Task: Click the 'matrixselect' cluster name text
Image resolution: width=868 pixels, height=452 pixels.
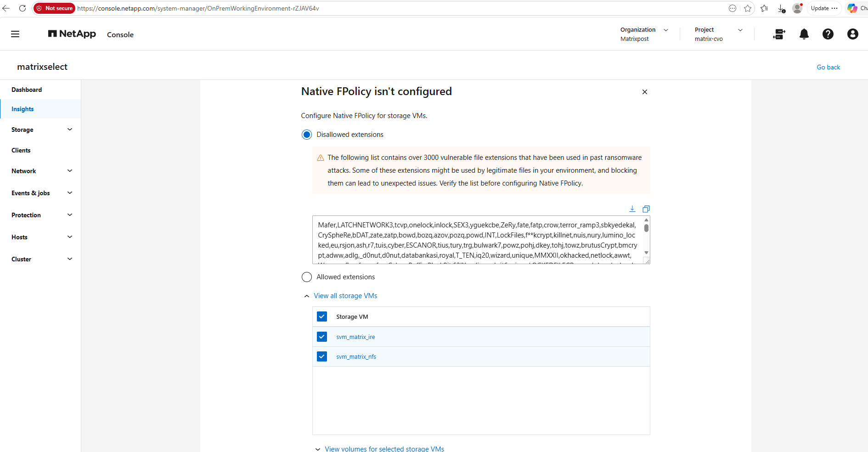Action: (42, 67)
